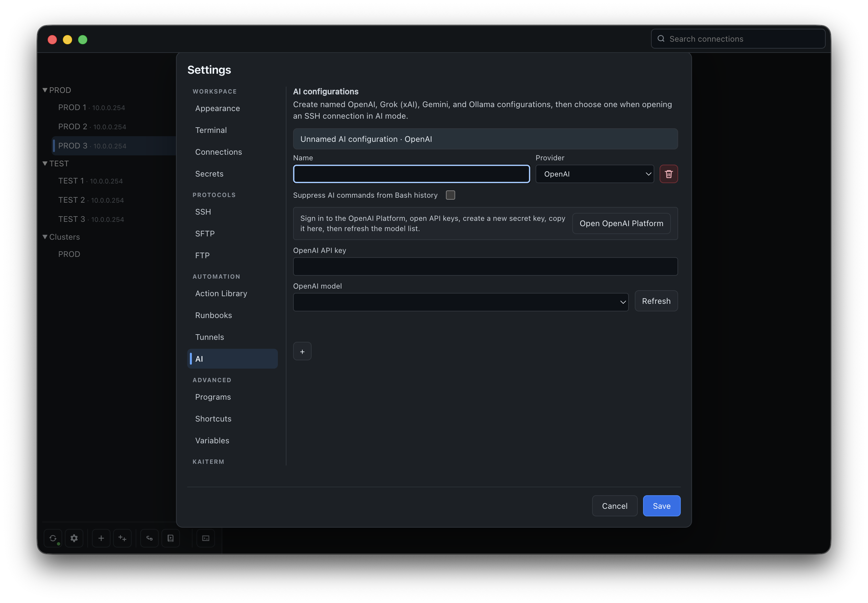Image resolution: width=868 pixels, height=603 pixels.
Task: Select TEST 1 connection in sidebar
Action: (90, 181)
